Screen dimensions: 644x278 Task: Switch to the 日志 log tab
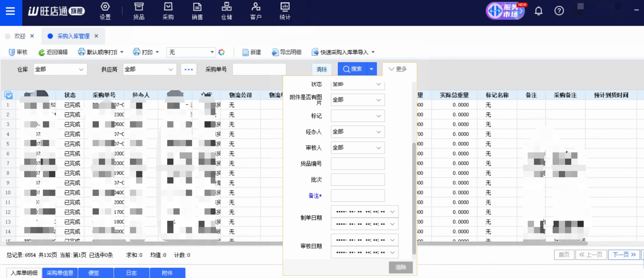pos(131,273)
